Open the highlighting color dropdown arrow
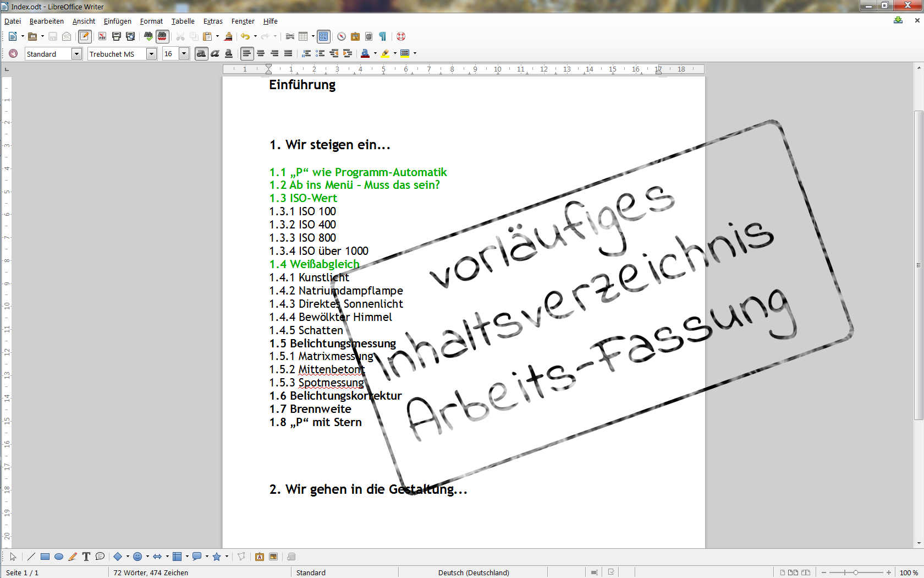The height and width of the screenshot is (578, 924). tap(395, 53)
